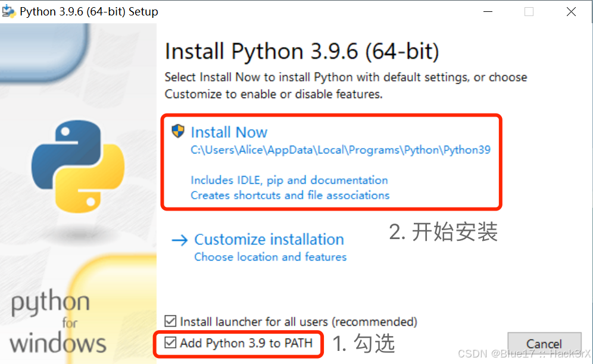Open Install Now
The image size is (593, 364).
coord(229,132)
